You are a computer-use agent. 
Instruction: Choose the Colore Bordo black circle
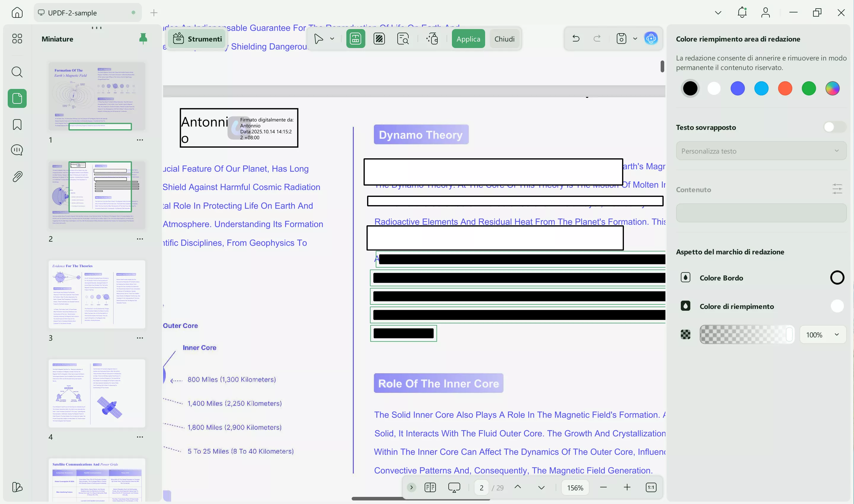click(x=837, y=278)
